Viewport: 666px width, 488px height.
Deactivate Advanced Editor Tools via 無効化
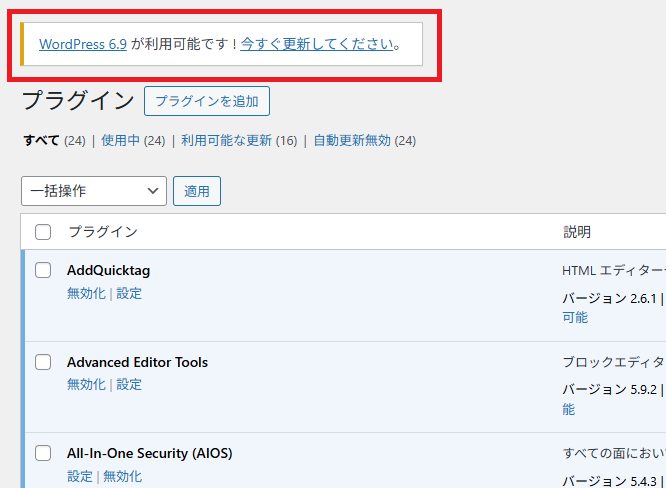pyautogui.click(x=86, y=385)
